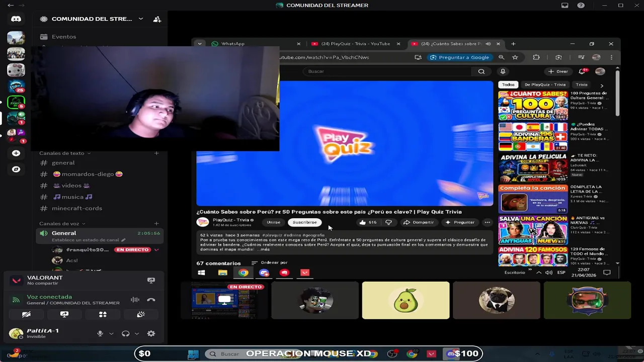Image resolution: width=644 pixels, height=362 pixels.
Task: Add a server with plus icon
Action: 16,153
